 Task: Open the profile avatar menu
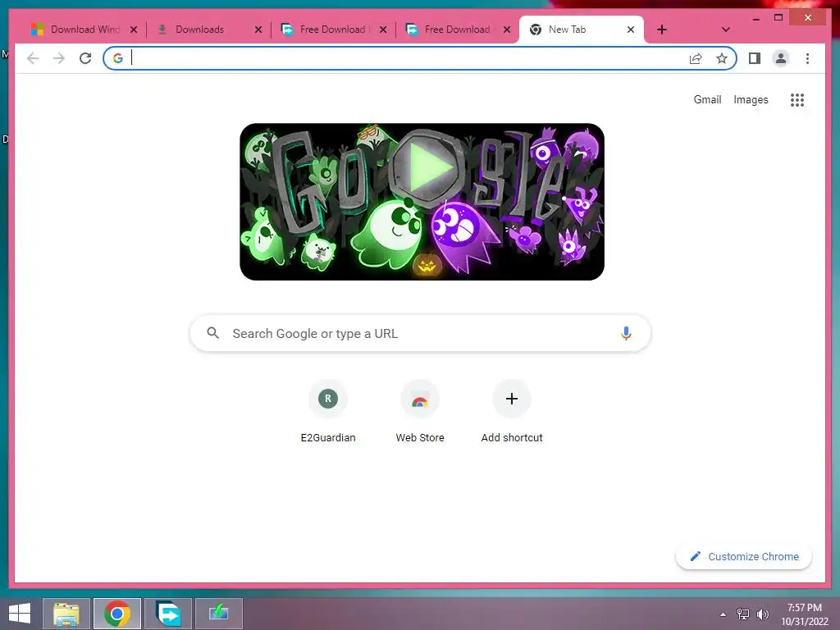(x=781, y=58)
